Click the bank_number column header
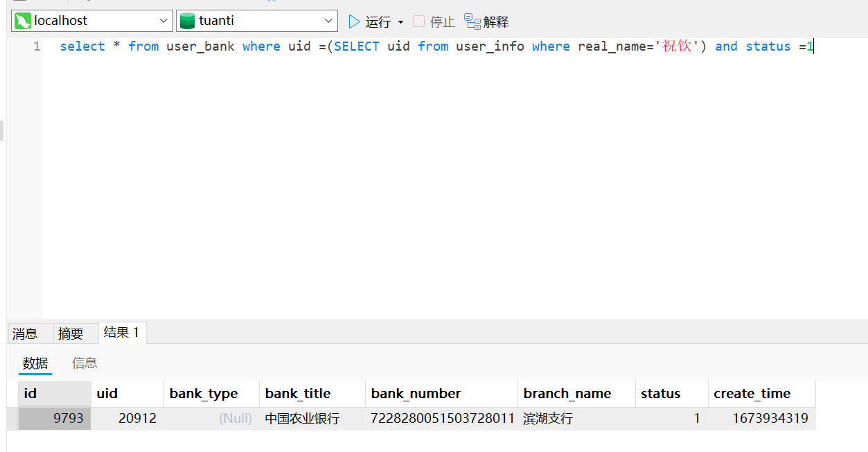This screenshot has width=868, height=452. pyautogui.click(x=441, y=394)
